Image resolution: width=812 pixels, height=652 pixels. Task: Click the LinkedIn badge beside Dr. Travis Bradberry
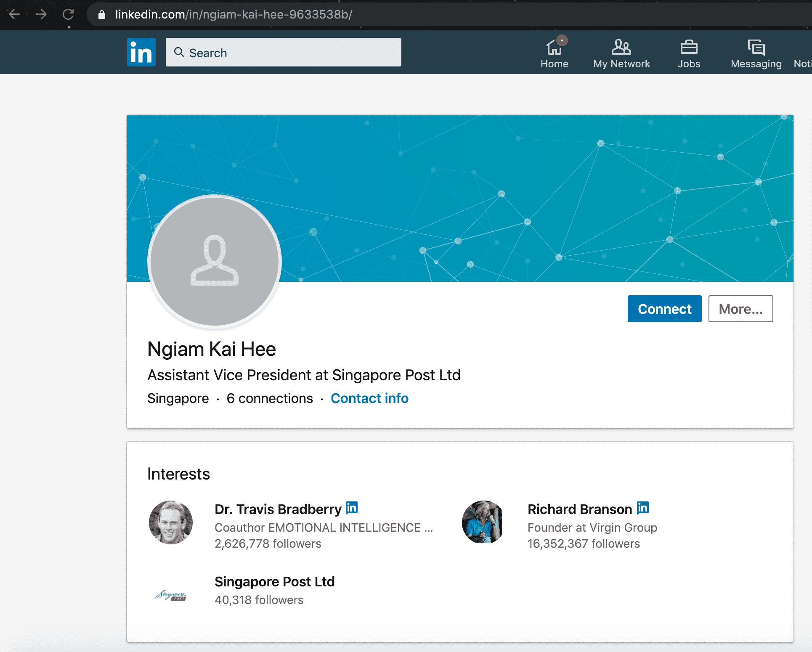[x=352, y=508]
